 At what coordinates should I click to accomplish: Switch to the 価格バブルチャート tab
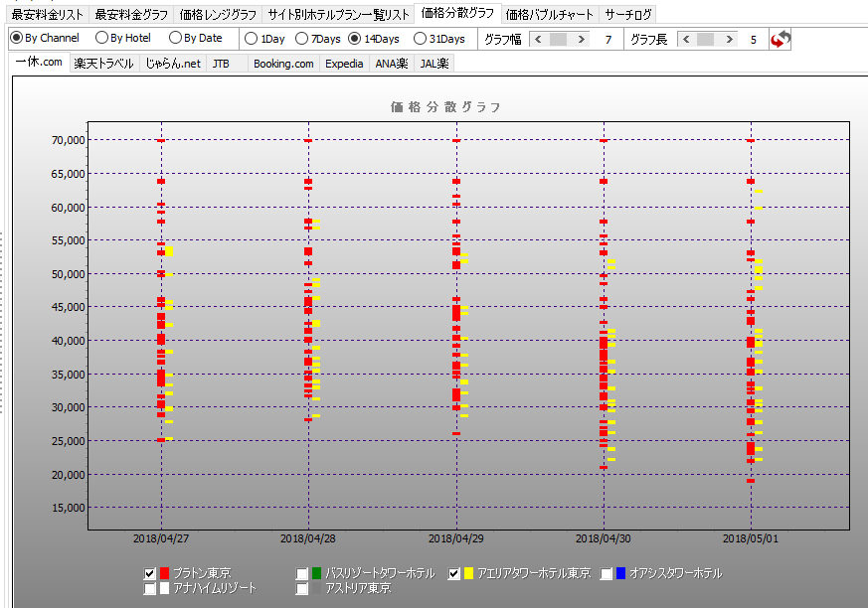pyautogui.click(x=549, y=15)
